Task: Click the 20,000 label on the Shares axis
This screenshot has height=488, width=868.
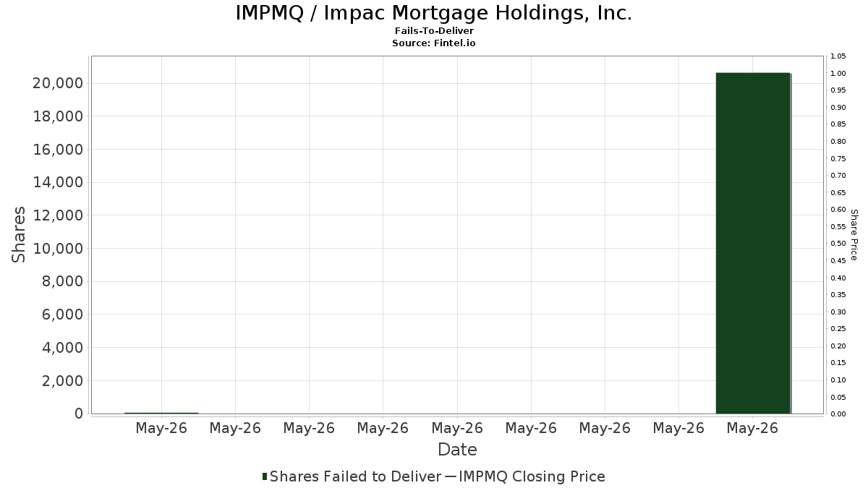Action: tap(56, 83)
